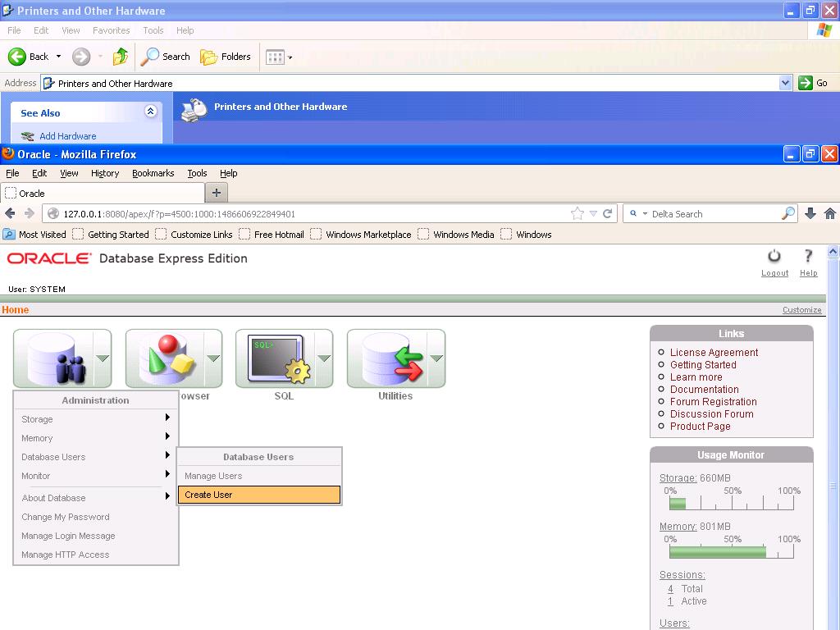Go back in Firefox history
Screen dimensions: 840x630
[x=10, y=214]
